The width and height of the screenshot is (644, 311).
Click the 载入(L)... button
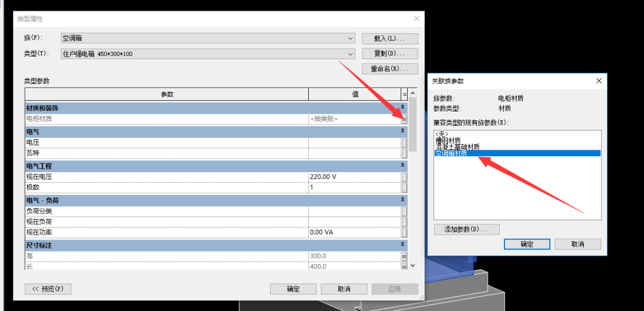(390, 39)
